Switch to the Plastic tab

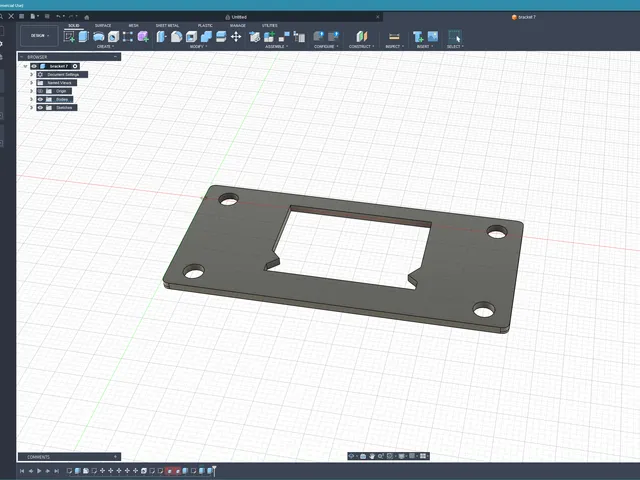(205, 26)
